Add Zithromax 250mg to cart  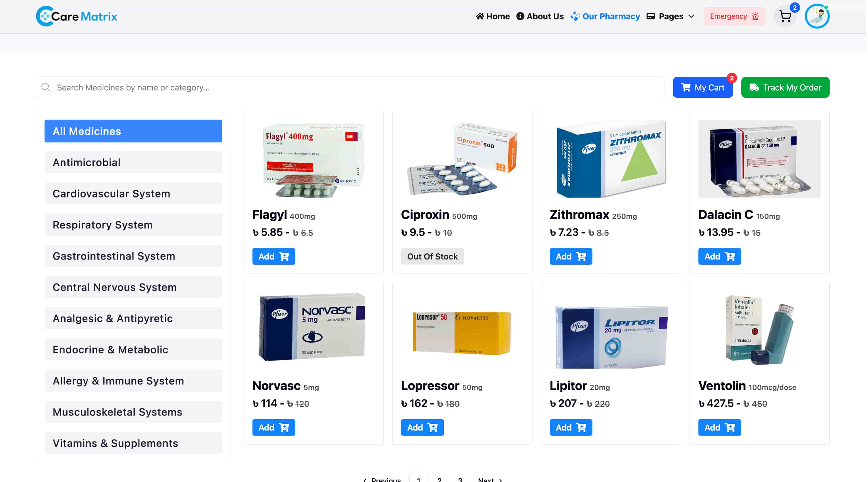[572, 257]
